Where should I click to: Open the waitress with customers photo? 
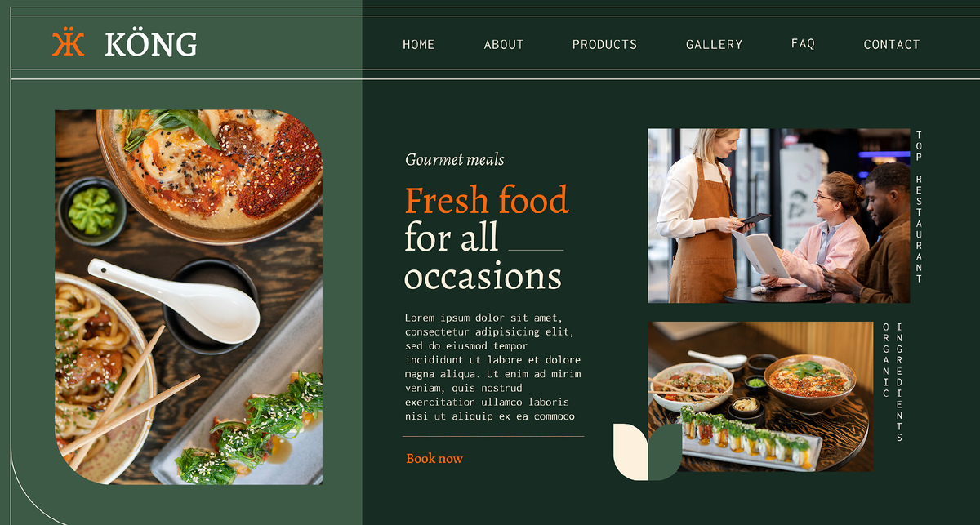coord(778,216)
